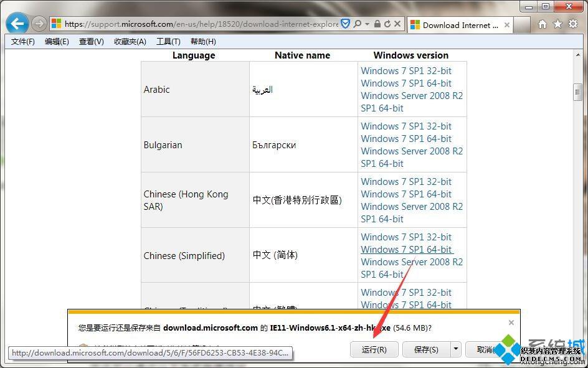Click Arabic Windows 7 SP1 64-bit link
Viewport: 588px width, 368px height.
[406, 83]
